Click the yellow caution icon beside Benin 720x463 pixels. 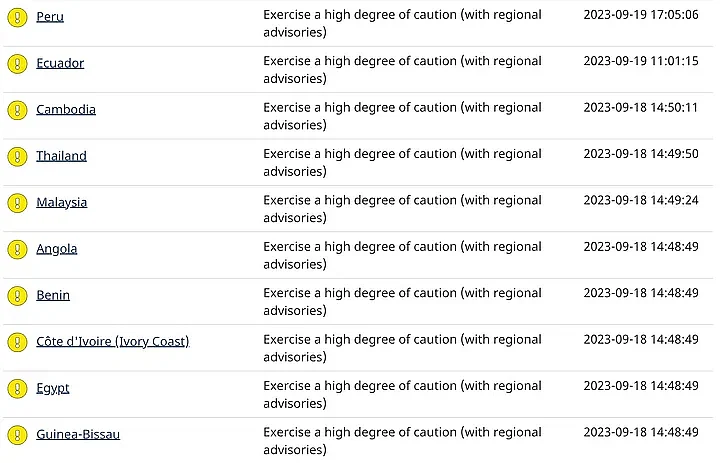[17, 296]
